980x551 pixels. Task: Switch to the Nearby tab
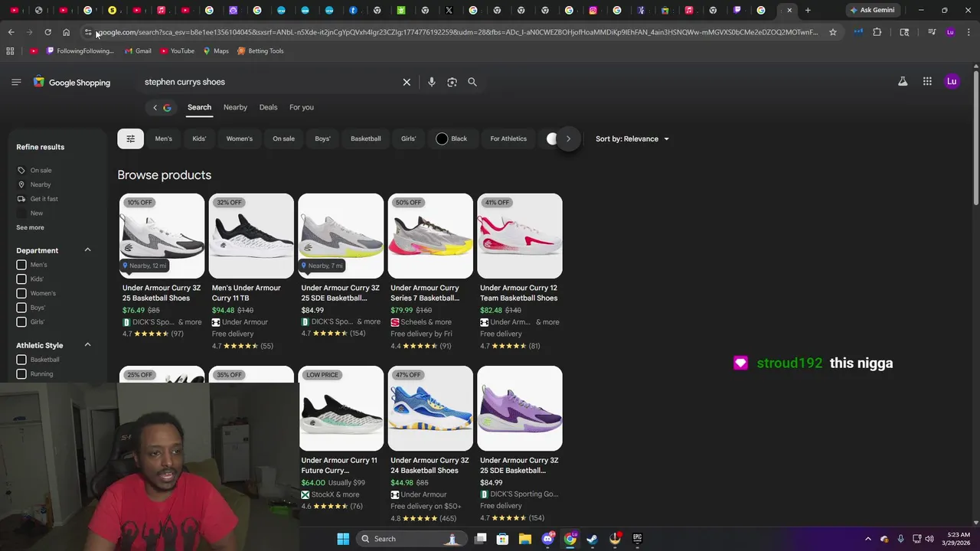point(235,107)
